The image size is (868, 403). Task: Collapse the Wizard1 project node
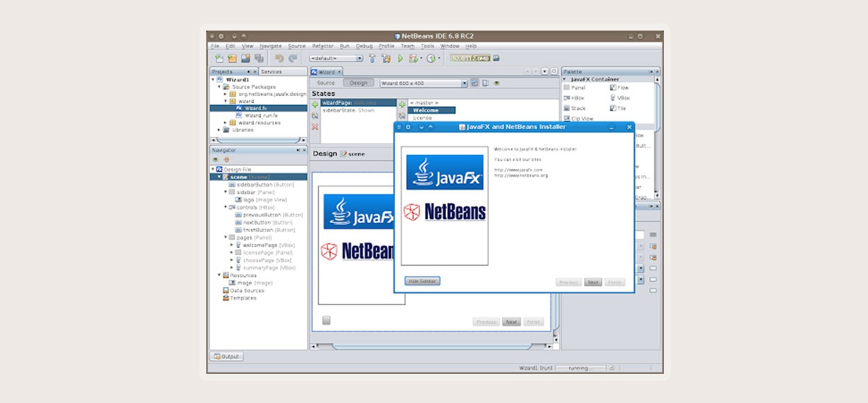click(213, 80)
